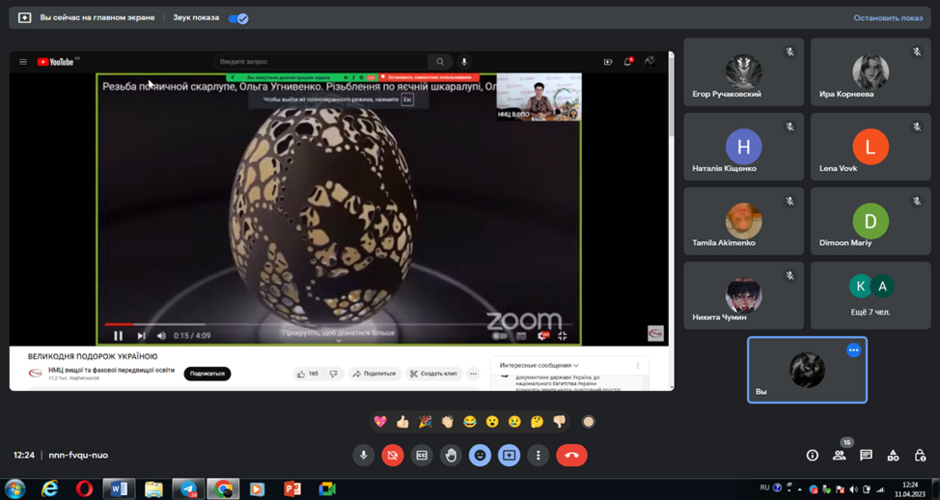Open host controls lock icon
Screen dimensions: 940x500
click(x=920, y=456)
